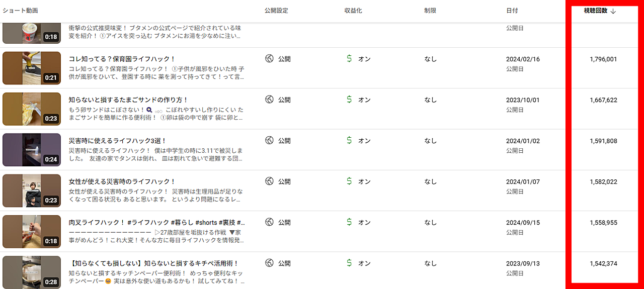This screenshot has width=644, height=289.
Task: Click オン monetization status for 肉叉ライフハック
Action: tap(364, 222)
